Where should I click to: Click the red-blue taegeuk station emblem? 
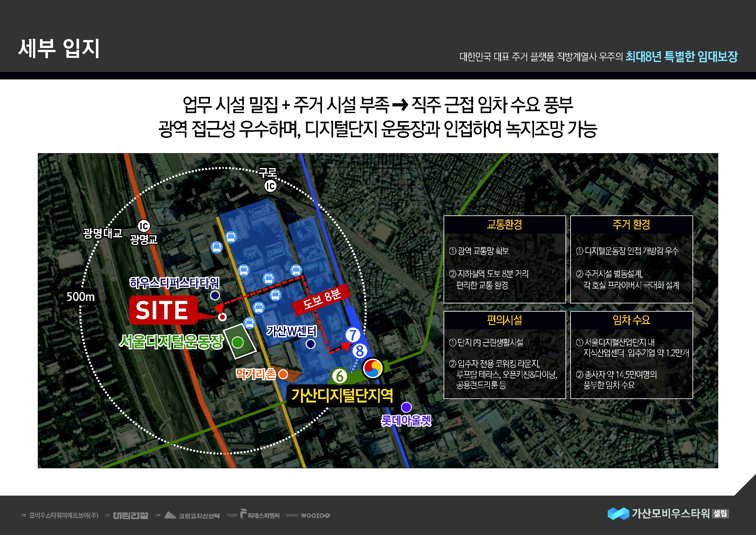click(372, 368)
